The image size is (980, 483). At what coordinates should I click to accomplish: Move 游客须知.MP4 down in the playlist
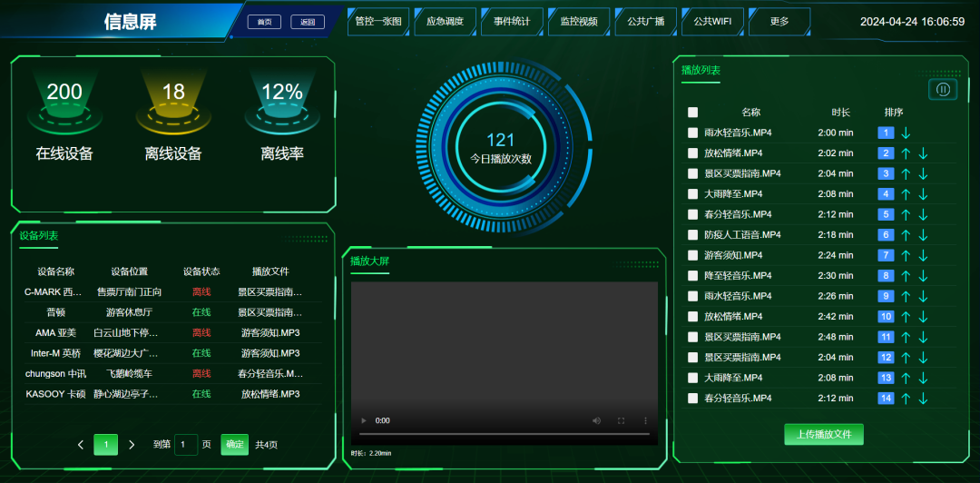click(923, 256)
